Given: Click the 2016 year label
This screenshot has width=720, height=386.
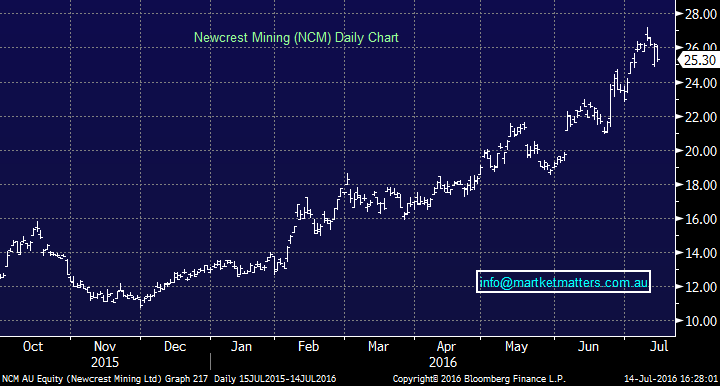Looking at the screenshot, I should coord(443,362).
